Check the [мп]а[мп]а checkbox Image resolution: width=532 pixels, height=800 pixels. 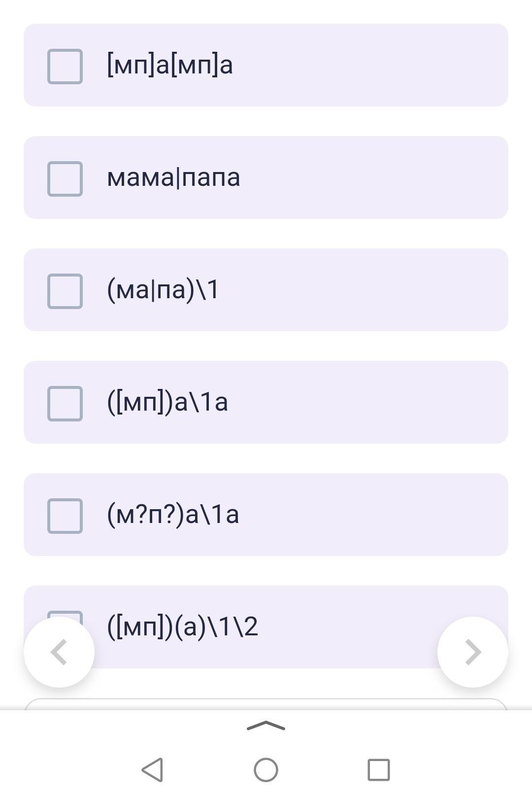tap(65, 66)
